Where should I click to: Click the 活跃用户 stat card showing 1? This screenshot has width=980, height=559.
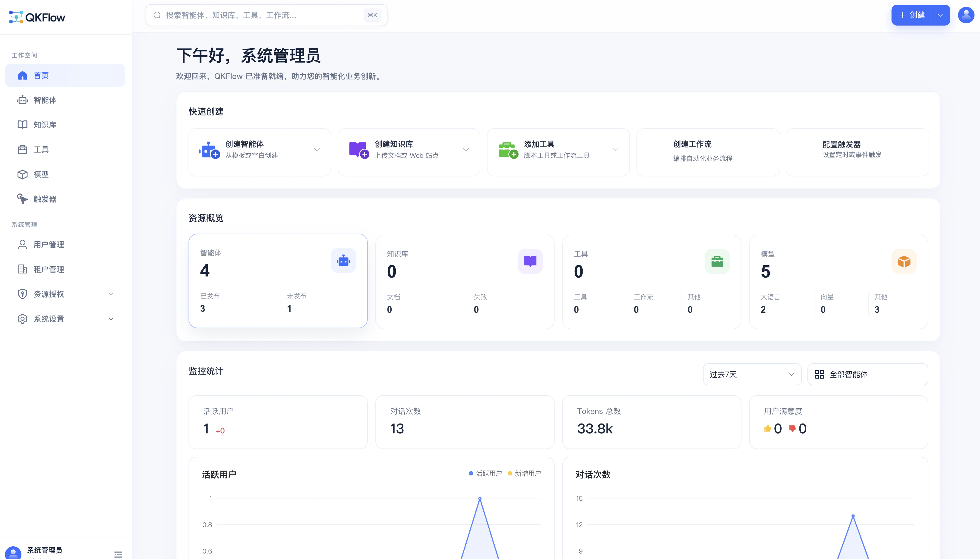(x=278, y=422)
